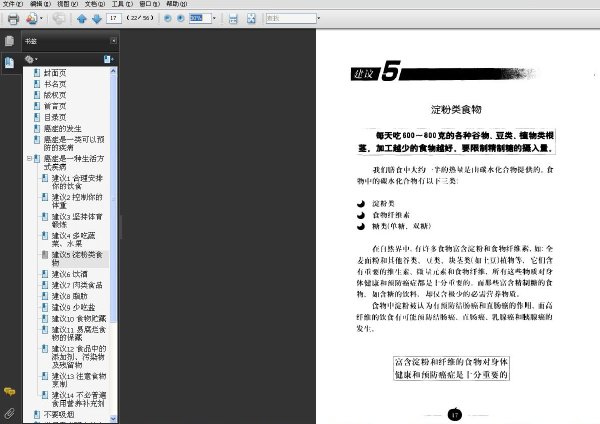
Task: Click bookmark page icon beside 建议6 饮酒
Action: click(x=45, y=274)
